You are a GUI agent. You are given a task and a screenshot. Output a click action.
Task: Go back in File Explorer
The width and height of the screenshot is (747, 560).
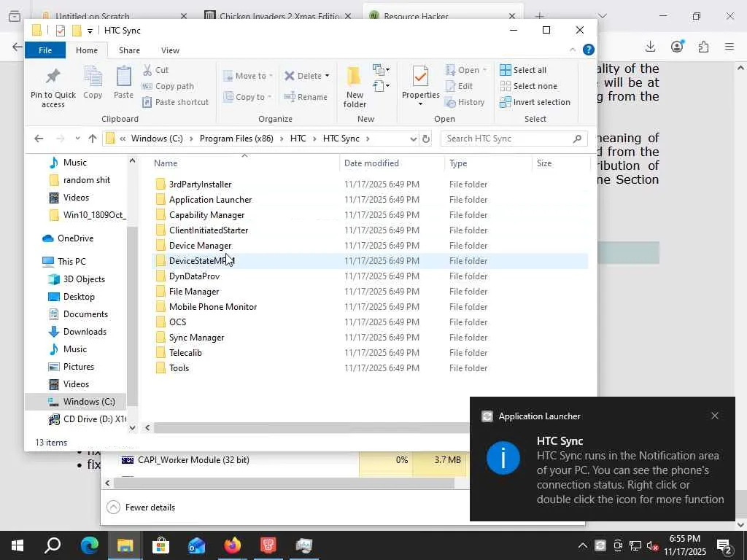[x=39, y=139]
